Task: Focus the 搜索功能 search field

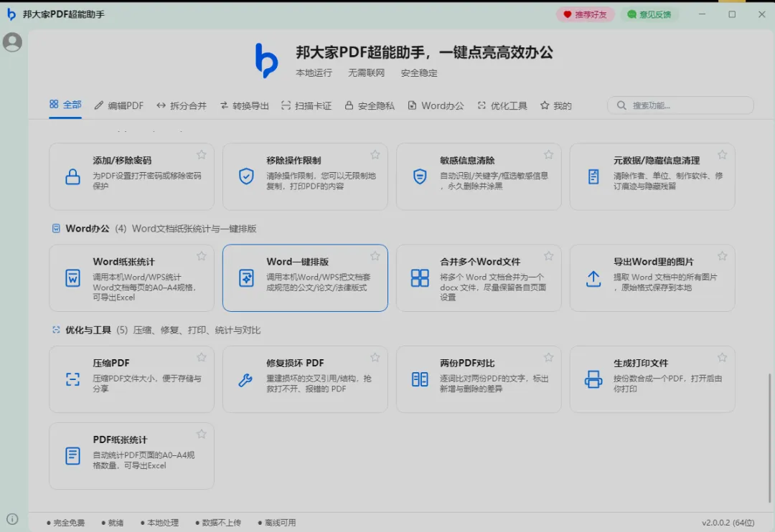Action: [x=680, y=105]
